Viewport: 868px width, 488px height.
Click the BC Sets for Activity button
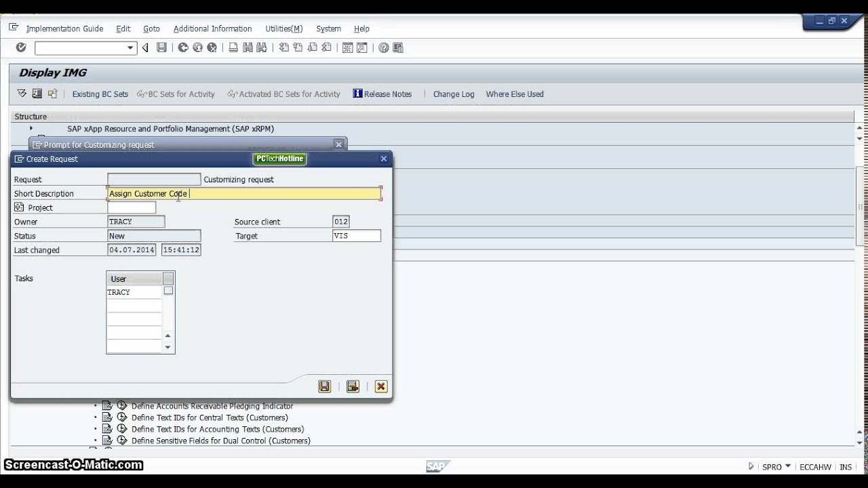coord(176,94)
